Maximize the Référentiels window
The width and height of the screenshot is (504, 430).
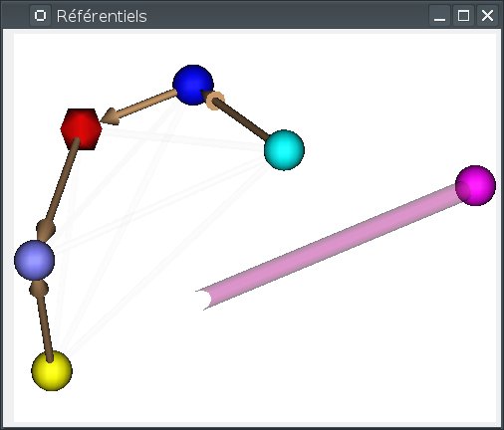coord(463,16)
